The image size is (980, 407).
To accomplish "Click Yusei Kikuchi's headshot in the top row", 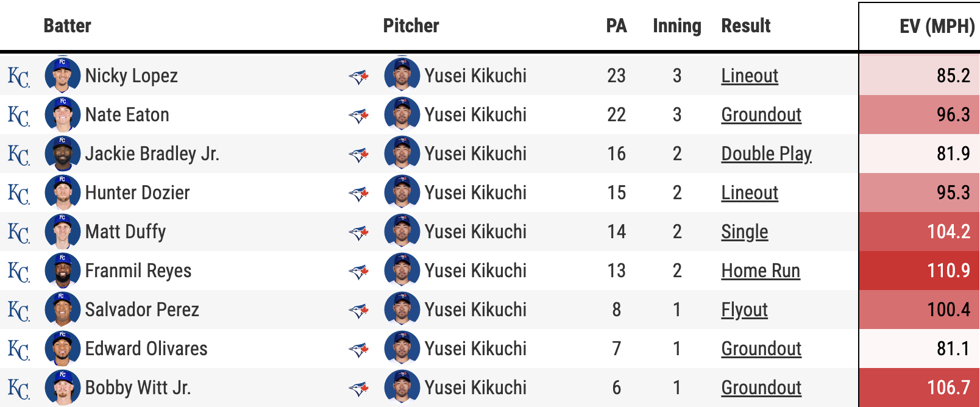I will coord(402,76).
